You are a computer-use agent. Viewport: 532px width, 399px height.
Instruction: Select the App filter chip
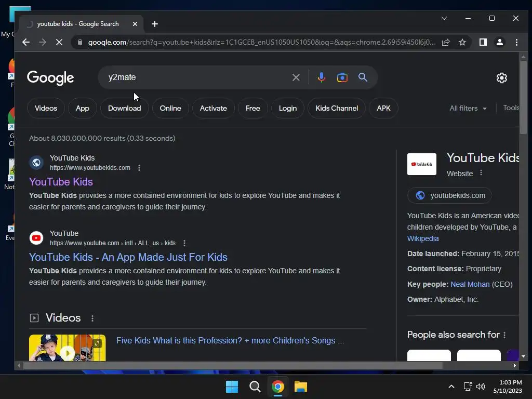83,108
